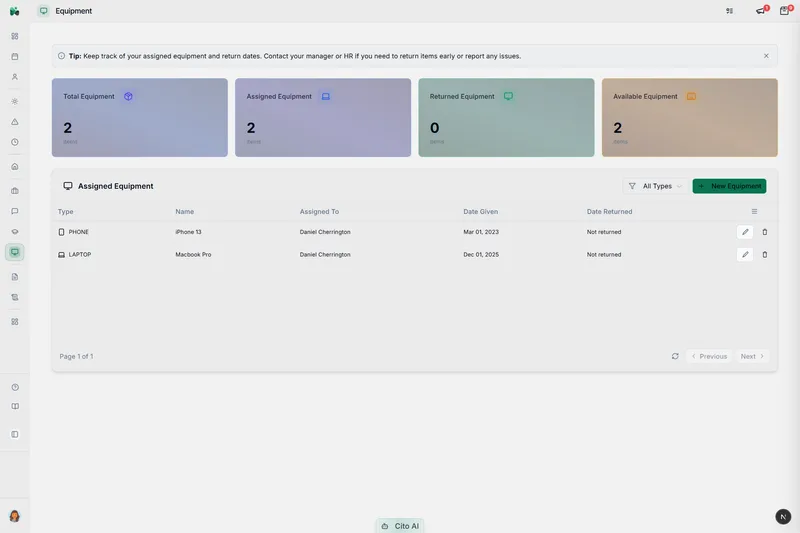
Task: Select the PHONE type cell
Action: point(73,232)
